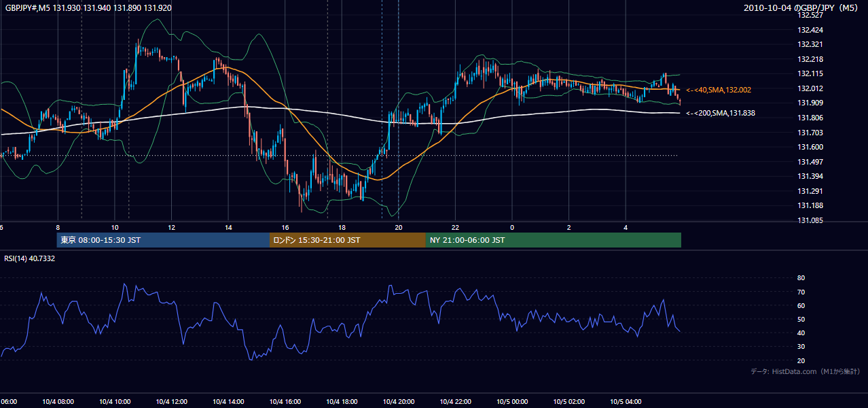Click the bottom time label '10/4 10:00'

click(x=114, y=402)
